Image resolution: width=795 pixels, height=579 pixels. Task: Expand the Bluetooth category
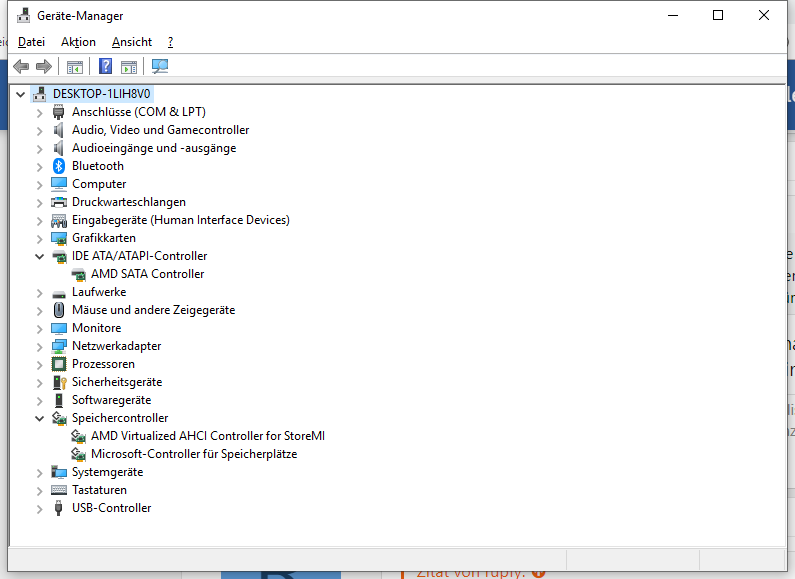(x=40, y=167)
